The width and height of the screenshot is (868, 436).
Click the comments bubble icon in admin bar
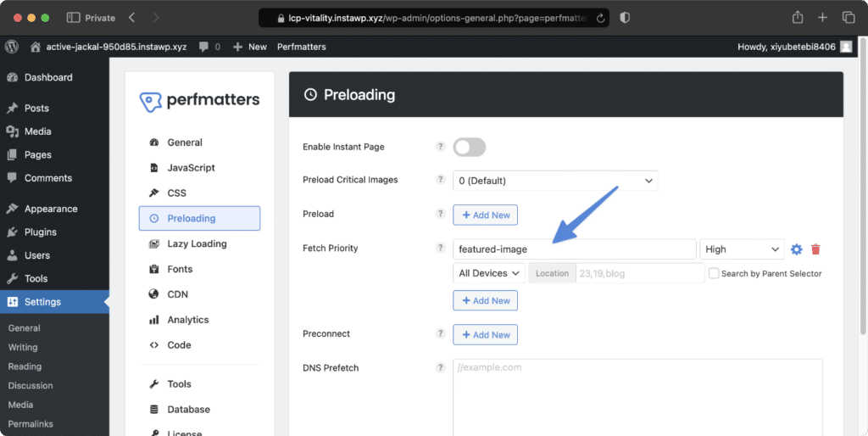tap(203, 48)
